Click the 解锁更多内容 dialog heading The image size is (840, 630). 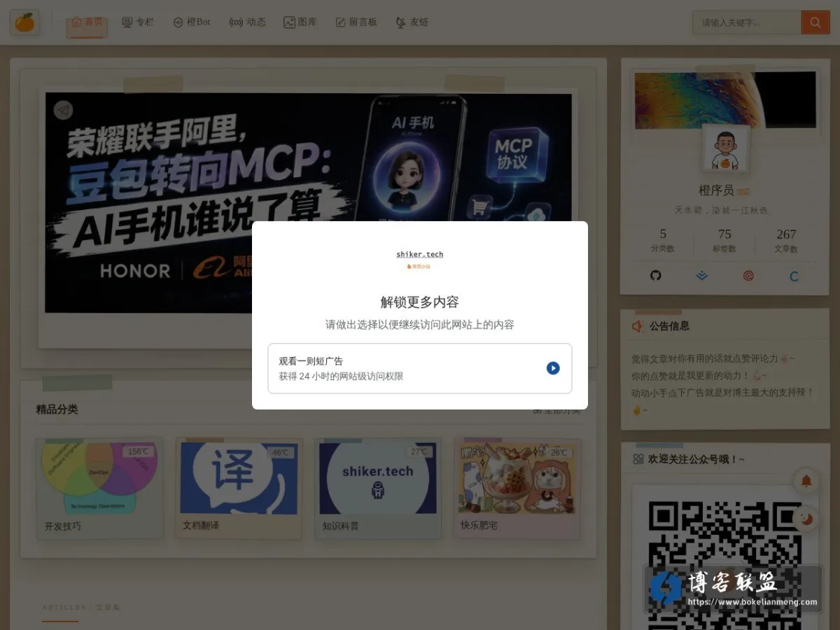(420, 302)
